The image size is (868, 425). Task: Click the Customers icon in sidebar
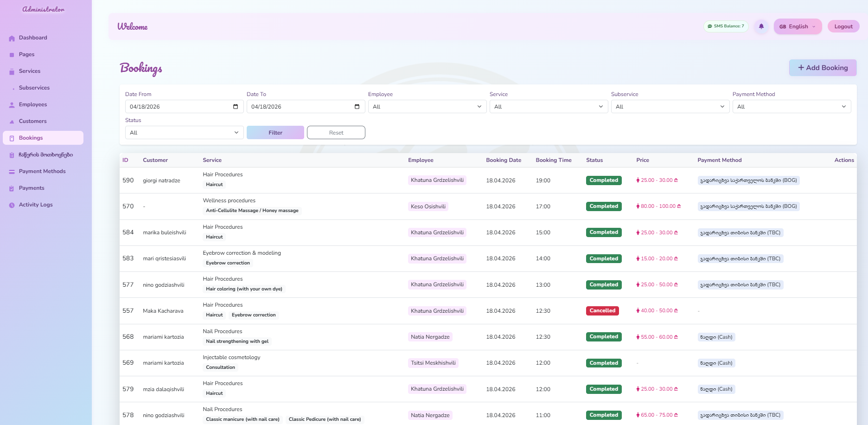point(12,122)
